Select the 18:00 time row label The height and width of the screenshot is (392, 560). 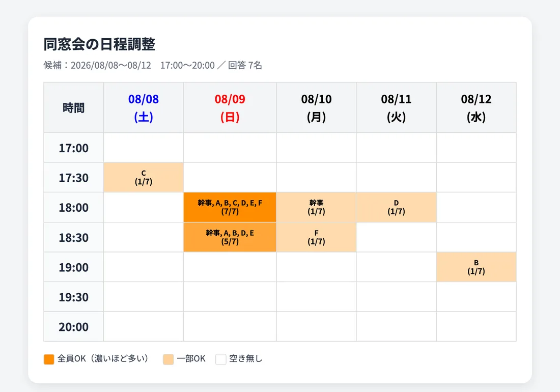(x=74, y=207)
